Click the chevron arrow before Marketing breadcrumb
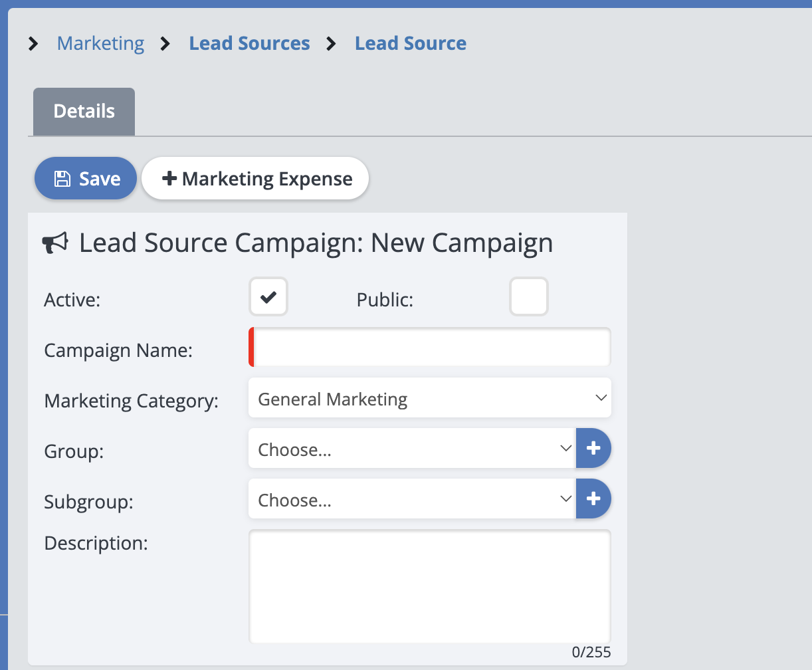Viewport: 812px width, 670px height. coord(34,44)
